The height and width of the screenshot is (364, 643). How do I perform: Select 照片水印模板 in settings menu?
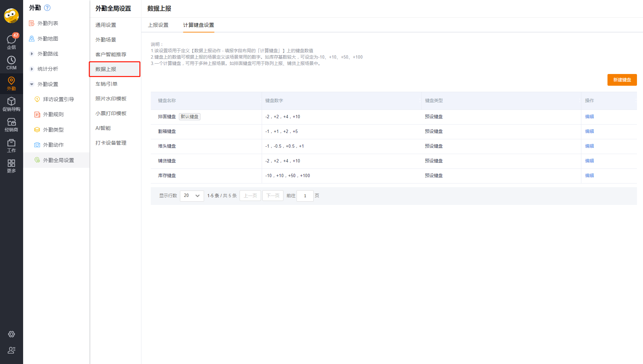coord(111,99)
